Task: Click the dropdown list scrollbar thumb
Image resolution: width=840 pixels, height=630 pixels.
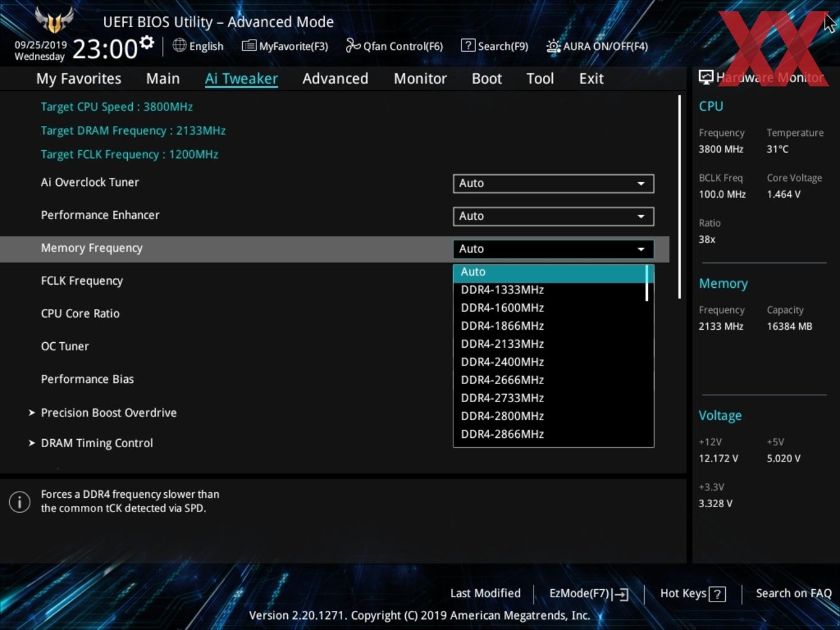Action: (647, 283)
